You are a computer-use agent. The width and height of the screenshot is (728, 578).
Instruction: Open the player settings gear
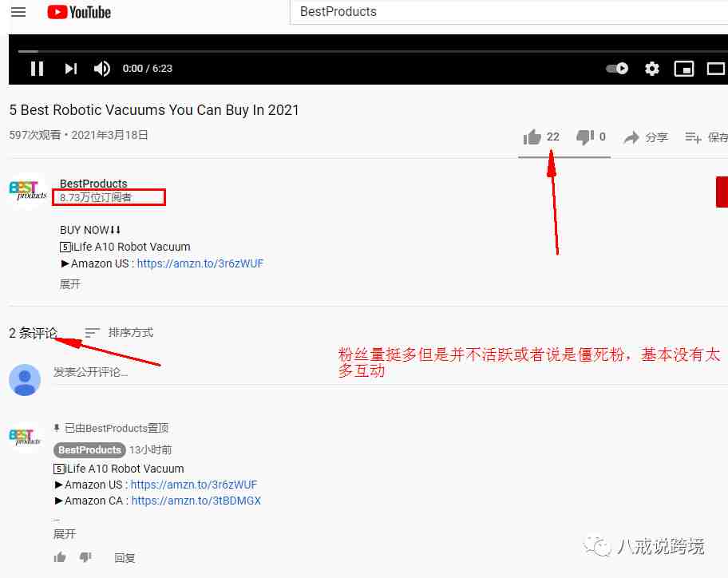(x=652, y=69)
